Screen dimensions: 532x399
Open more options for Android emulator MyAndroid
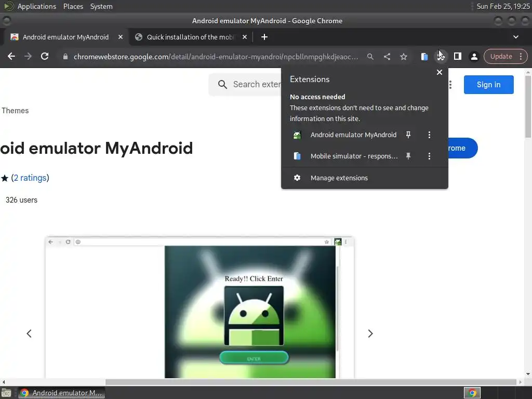tap(429, 135)
